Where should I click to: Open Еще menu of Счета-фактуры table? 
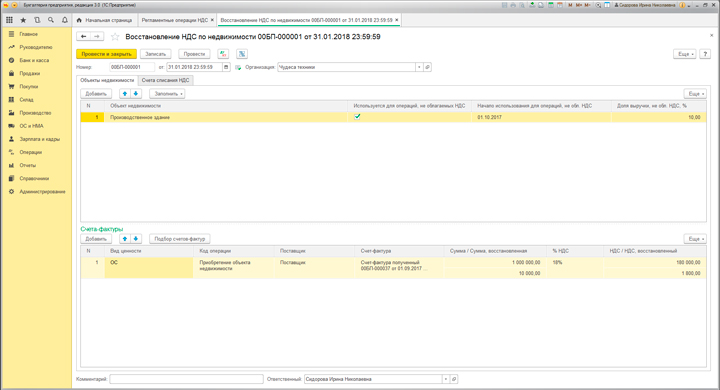point(695,239)
